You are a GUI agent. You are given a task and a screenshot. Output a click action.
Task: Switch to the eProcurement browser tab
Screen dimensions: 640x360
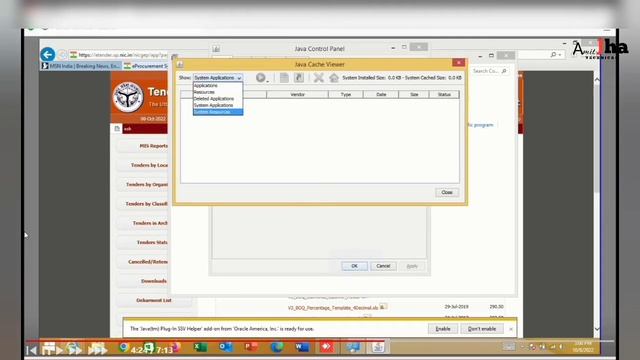coord(146,66)
